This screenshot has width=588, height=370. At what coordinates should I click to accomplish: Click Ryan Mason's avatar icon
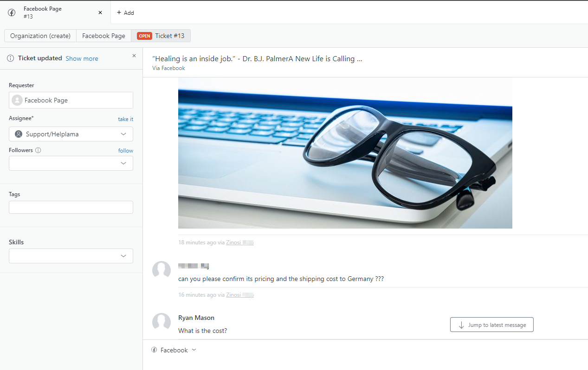(x=162, y=322)
